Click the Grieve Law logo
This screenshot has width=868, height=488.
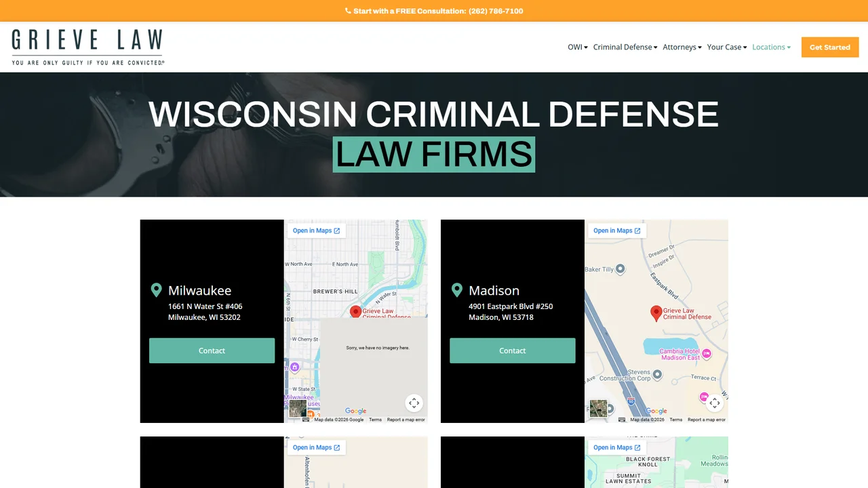click(88, 47)
